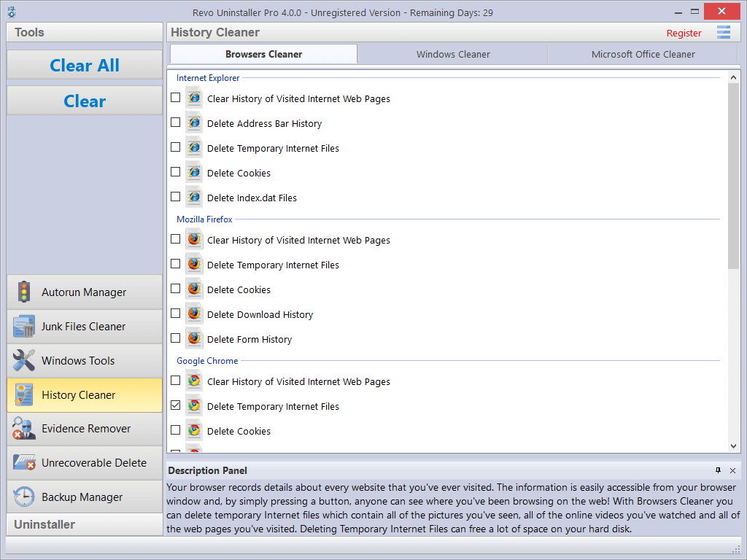Click the pin icon on Description Panel

point(718,470)
